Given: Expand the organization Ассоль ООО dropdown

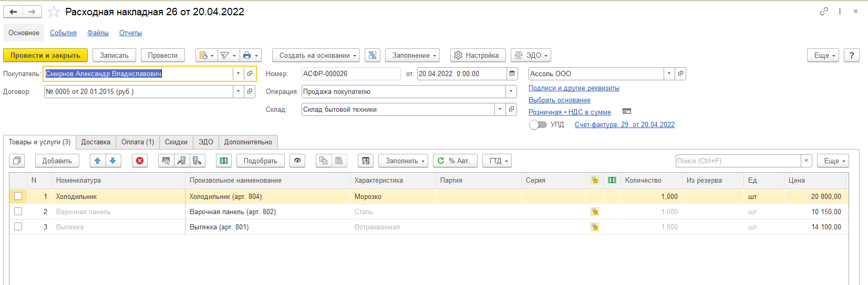Looking at the screenshot, I should pos(669,73).
